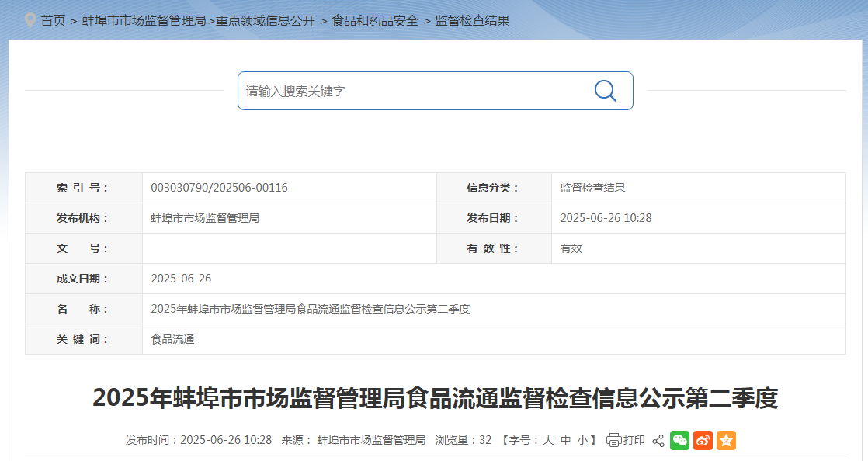This screenshot has width=868, height=461.
Task: Click 发布机构 value 蚌埠市市场监督管理局
Action: pos(205,218)
